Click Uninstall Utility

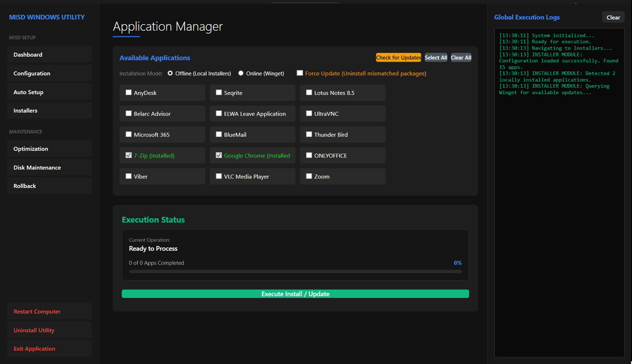coord(49,330)
